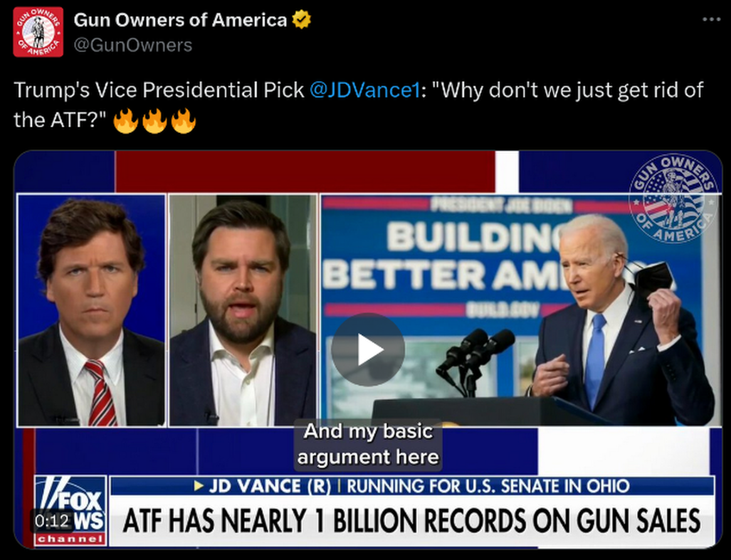This screenshot has width=731, height=560.
Task: Click the middle fire emoji in the tweet
Action: [155, 121]
